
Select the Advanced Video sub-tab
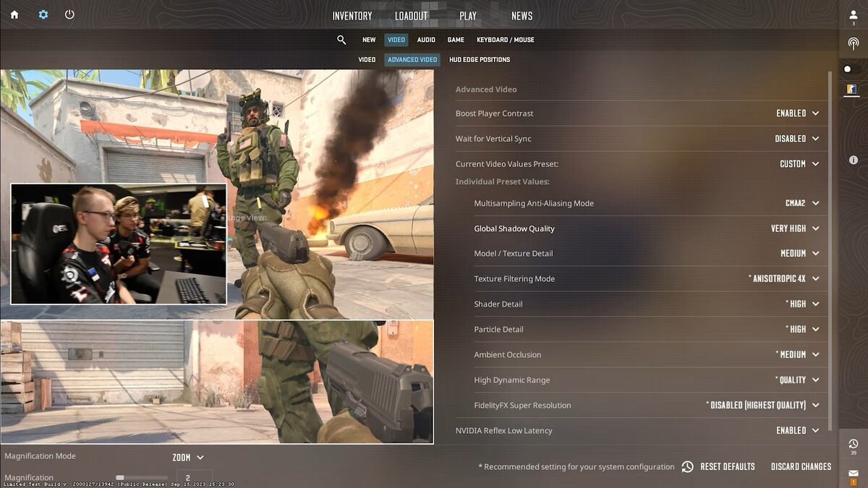click(x=412, y=59)
